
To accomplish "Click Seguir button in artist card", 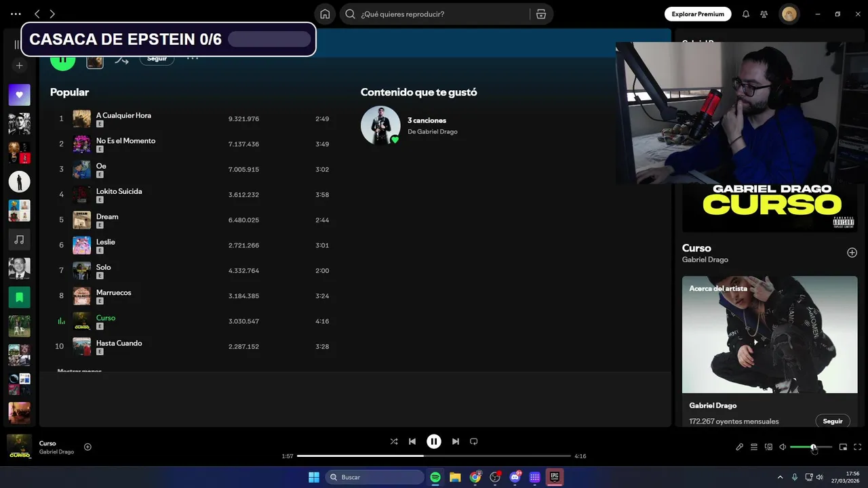I will tap(833, 421).
